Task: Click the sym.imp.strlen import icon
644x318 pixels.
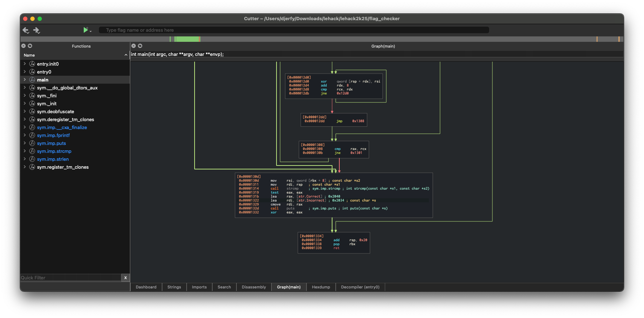Action: [32, 159]
